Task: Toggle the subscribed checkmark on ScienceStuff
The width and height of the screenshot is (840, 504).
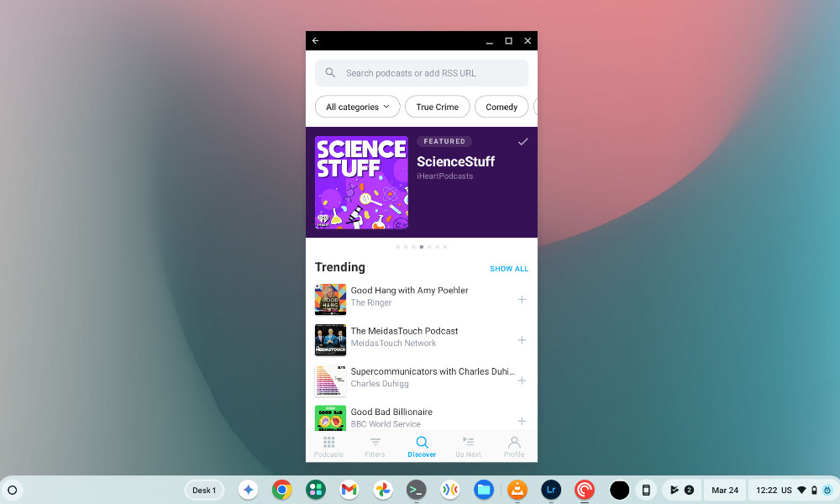Action: 522,141
